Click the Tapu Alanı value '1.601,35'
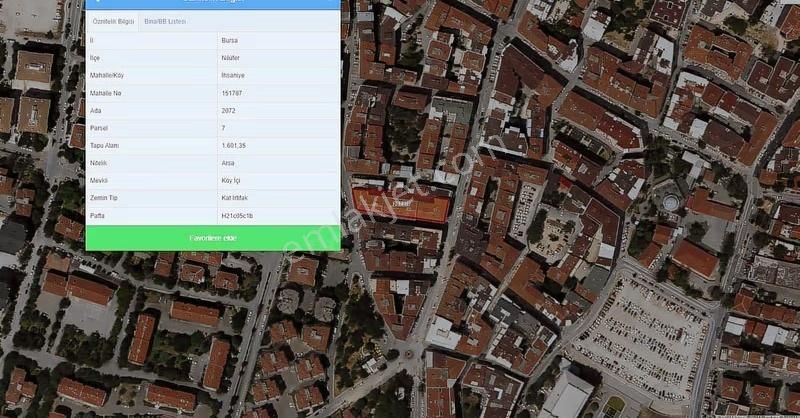 [233, 146]
